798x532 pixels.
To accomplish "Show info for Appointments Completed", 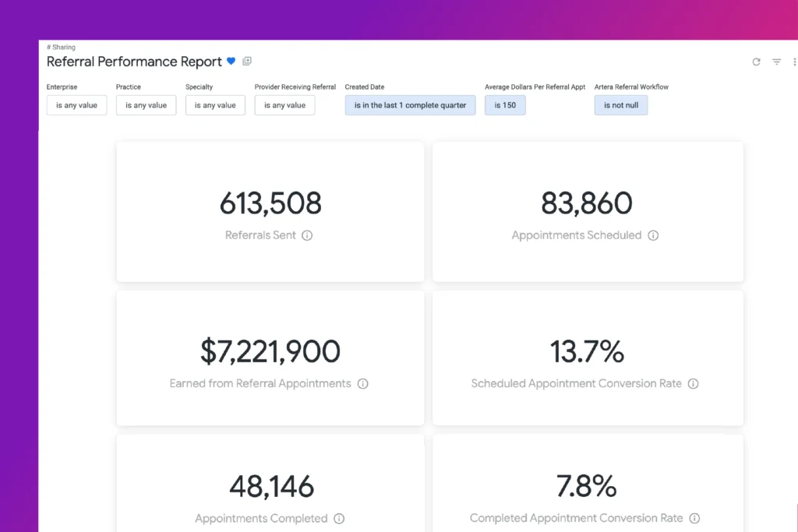I will pos(339,519).
